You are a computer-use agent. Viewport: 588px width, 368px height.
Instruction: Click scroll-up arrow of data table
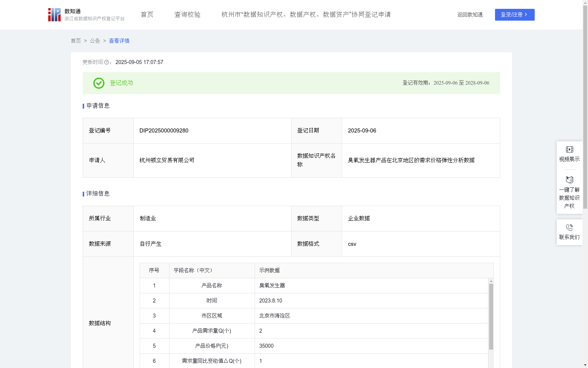pos(491,281)
